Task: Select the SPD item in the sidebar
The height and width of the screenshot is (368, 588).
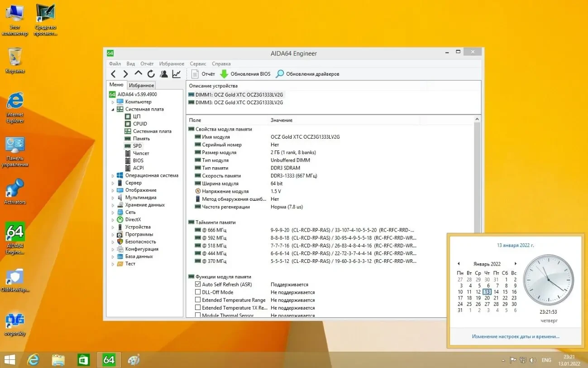Action: [137, 145]
